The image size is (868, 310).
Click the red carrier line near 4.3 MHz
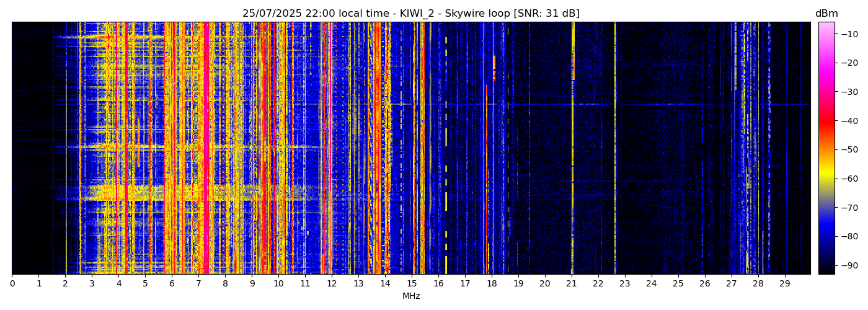pyautogui.click(x=126, y=149)
